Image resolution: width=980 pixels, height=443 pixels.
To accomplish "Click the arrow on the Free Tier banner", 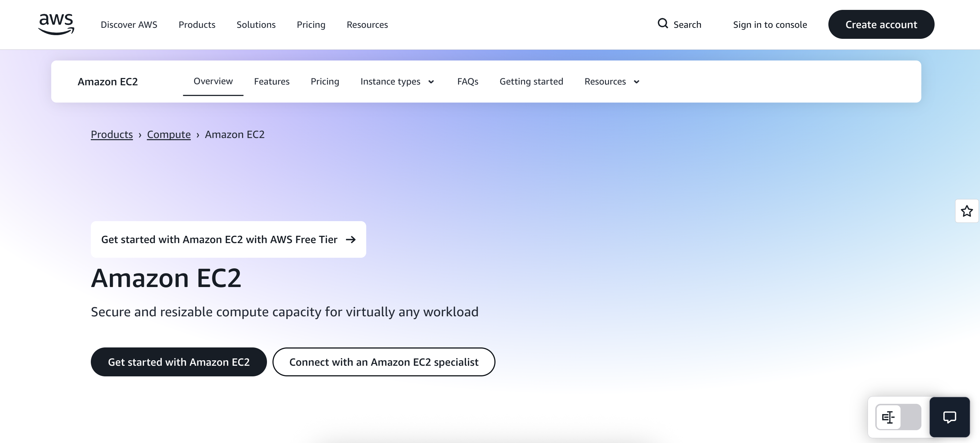I will (351, 239).
